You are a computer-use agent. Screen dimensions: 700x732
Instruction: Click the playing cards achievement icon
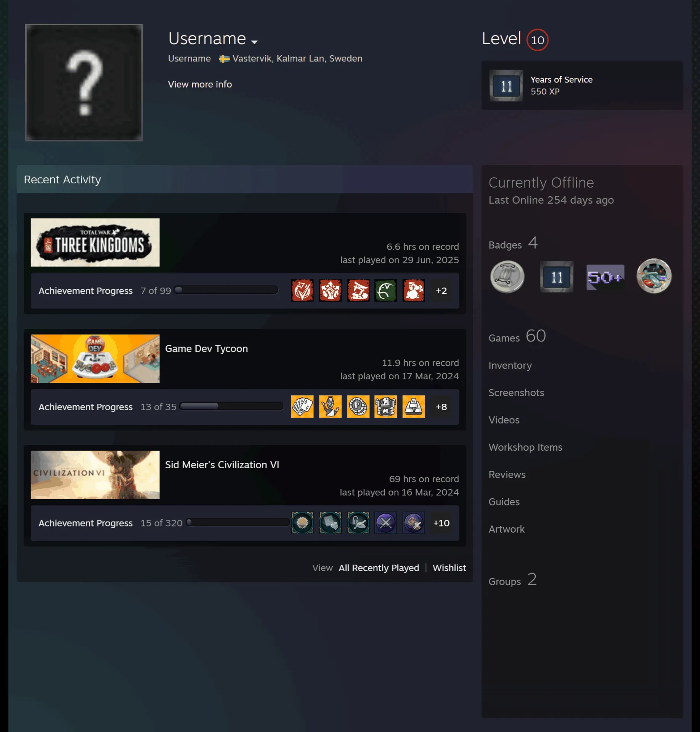[302, 406]
